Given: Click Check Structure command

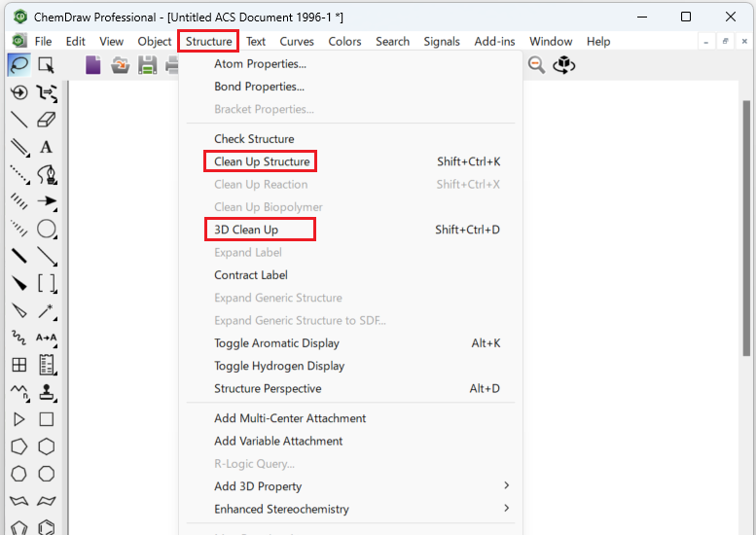Looking at the screenshot, I should 254,139.
